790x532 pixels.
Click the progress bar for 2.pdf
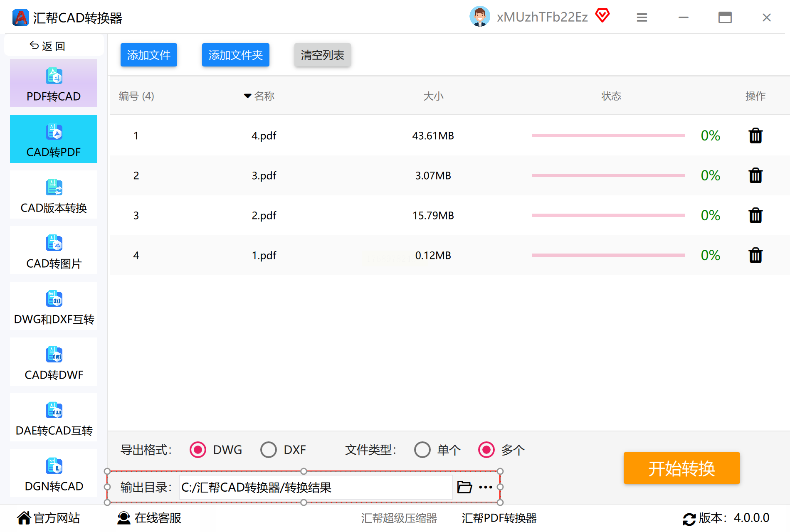point(608,215)
